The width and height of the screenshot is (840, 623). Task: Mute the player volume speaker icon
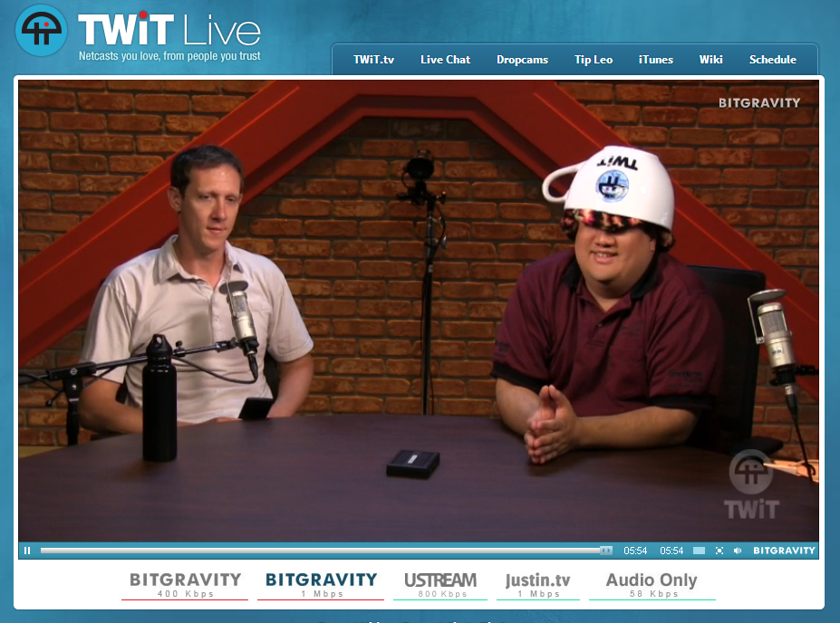click(x=738, y=551)
